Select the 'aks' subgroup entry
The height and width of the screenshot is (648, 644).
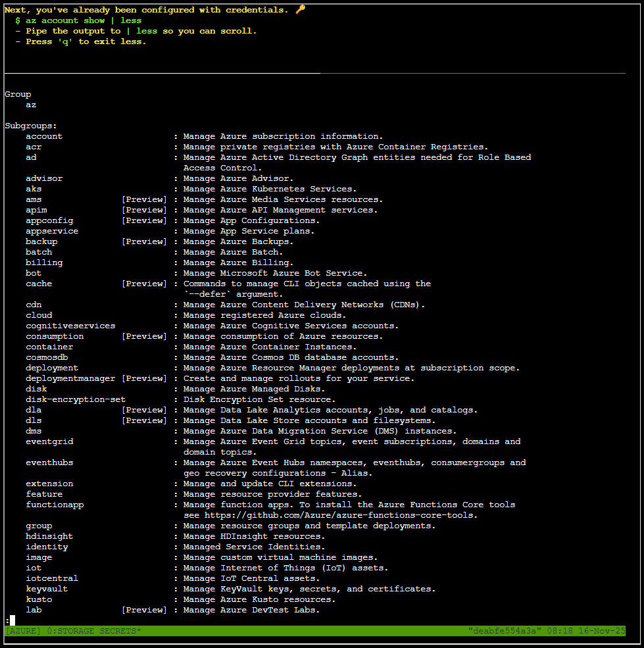click(x=34, y=189)
